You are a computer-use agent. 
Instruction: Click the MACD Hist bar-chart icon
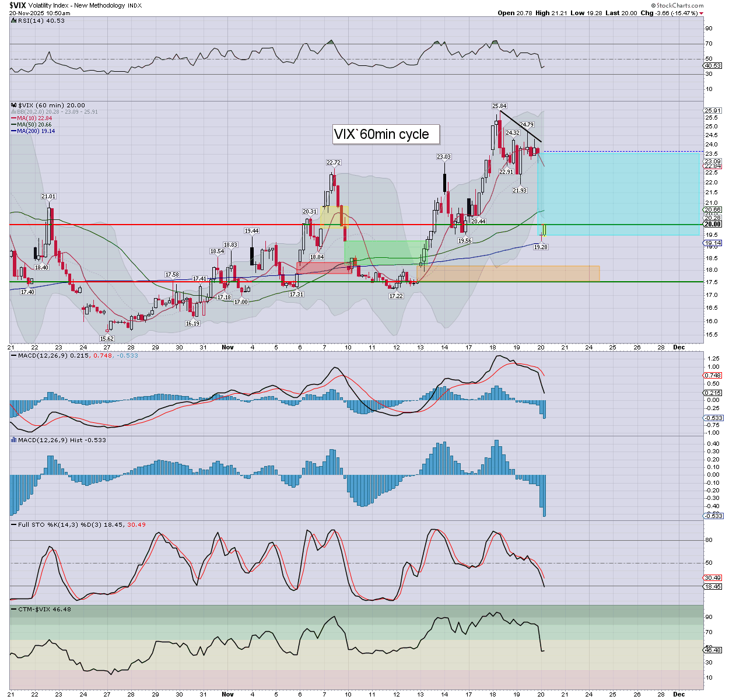14,440
